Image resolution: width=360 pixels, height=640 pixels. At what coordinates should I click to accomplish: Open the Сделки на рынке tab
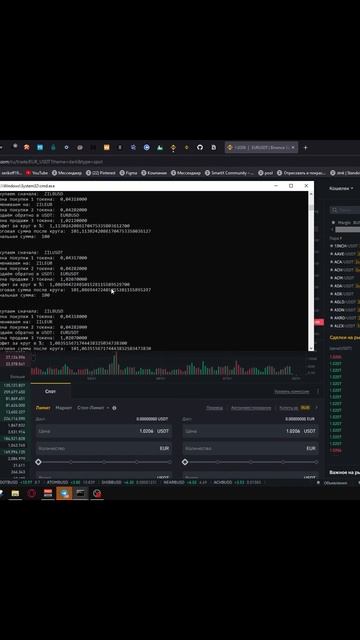pyautogui.click(x=344, y=338)
